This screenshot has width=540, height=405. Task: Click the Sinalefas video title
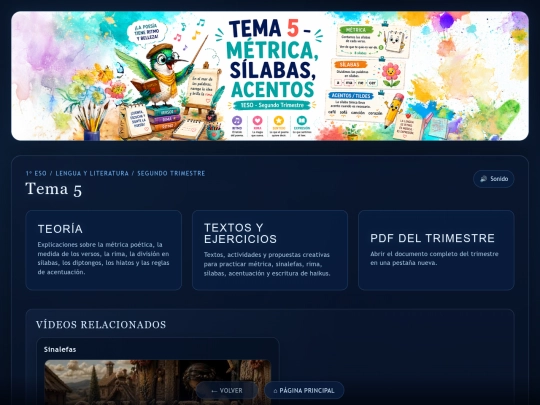(x=60, y=349)
